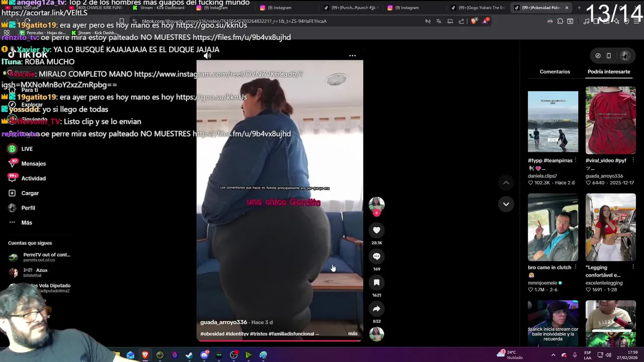Open Actividad notifications in sidebar
The width and height of the screenshot is (644, 362).
[x=27, y=178]
